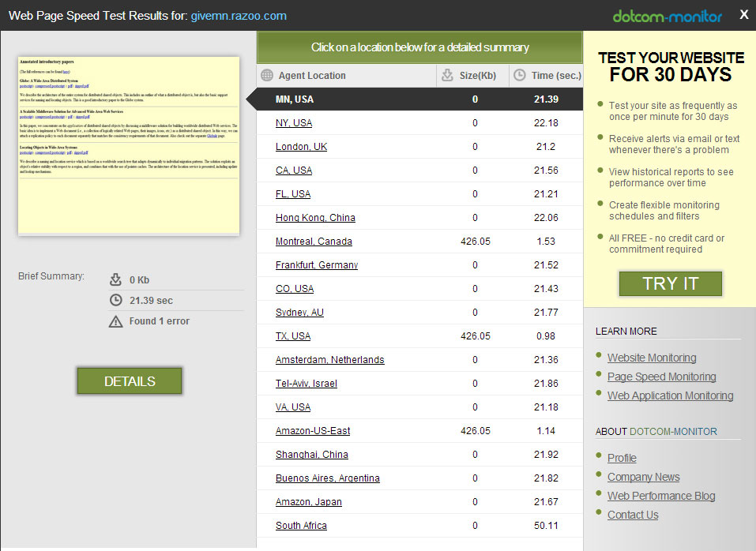Click the 1.53 time value for Montreal, Canada
756x551 pixels.
point(546,241)
